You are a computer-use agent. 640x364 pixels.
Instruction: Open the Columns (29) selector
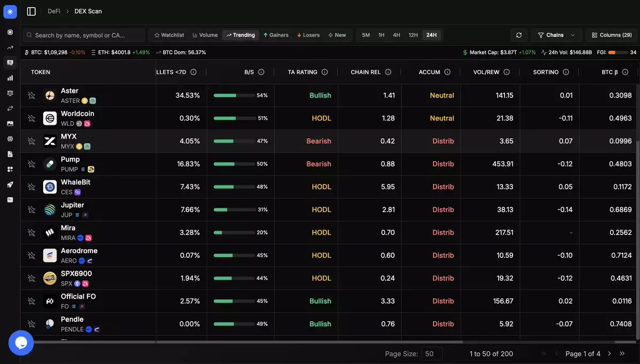(x=612, y=35)
